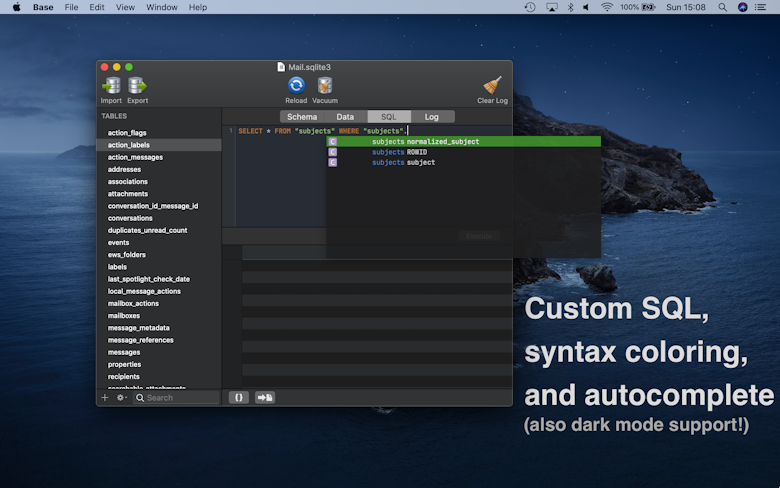Switch to the Log tab
Viewport: 780px width, 488px height.
pos(432,117)
